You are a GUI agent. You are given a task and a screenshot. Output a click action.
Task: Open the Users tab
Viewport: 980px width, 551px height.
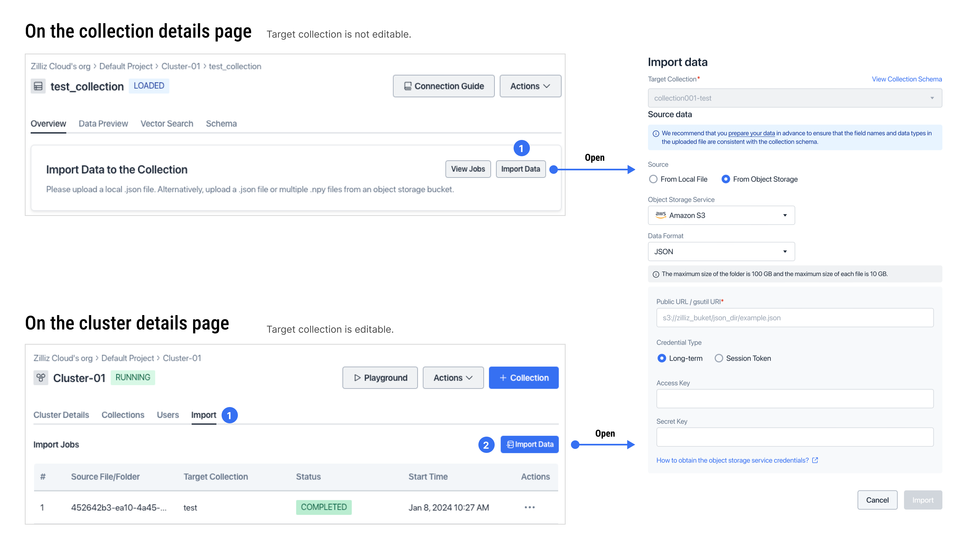[167, 415]
